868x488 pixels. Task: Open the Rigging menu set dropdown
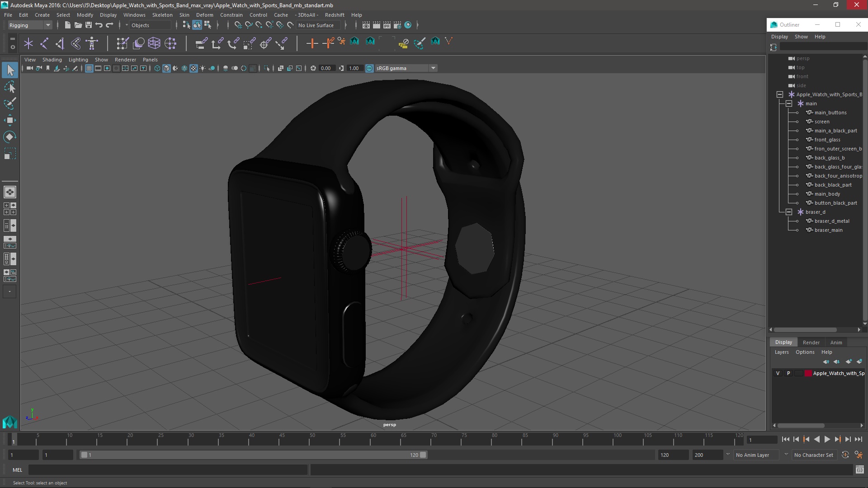pyautogui.click(x=30, y=25)
